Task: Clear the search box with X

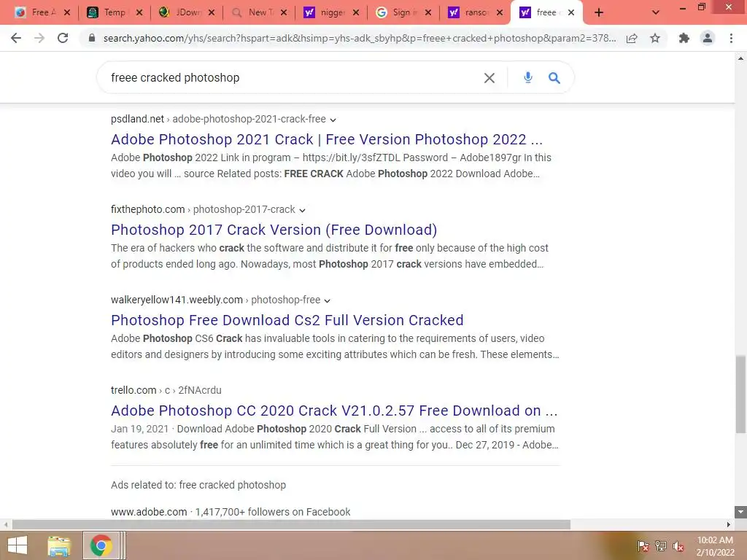Action: pyautogui.click(x=489, y=77)
